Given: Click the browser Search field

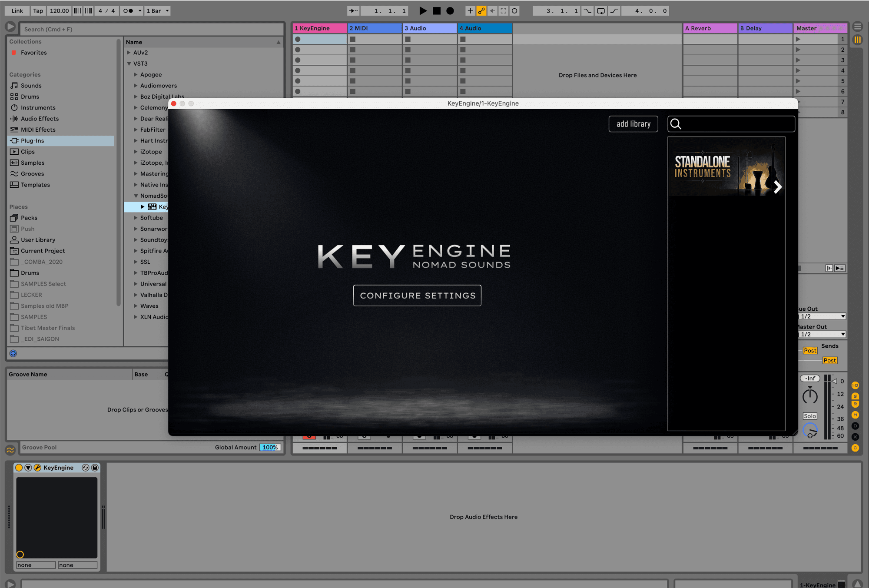Looking at the screenshot, I should click(151, 29).
